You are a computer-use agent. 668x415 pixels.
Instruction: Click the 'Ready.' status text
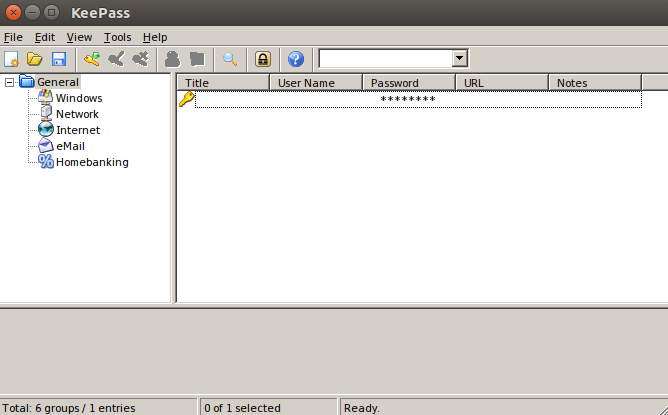(x=362, y=408)
